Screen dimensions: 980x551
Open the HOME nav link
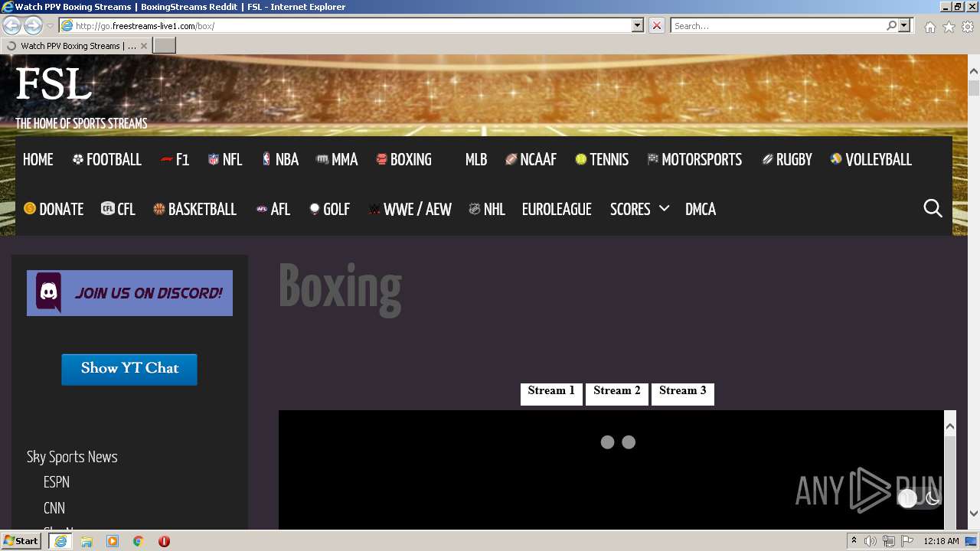coord(38,159)
